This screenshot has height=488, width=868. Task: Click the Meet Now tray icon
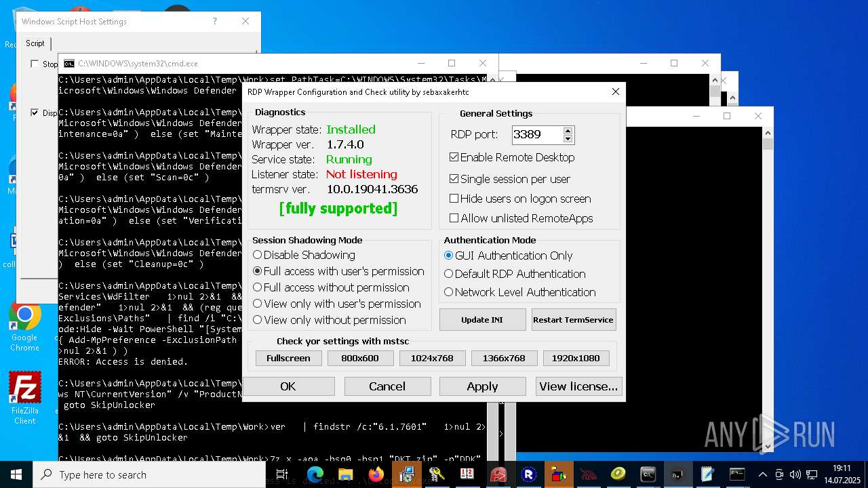coord(779,474)
